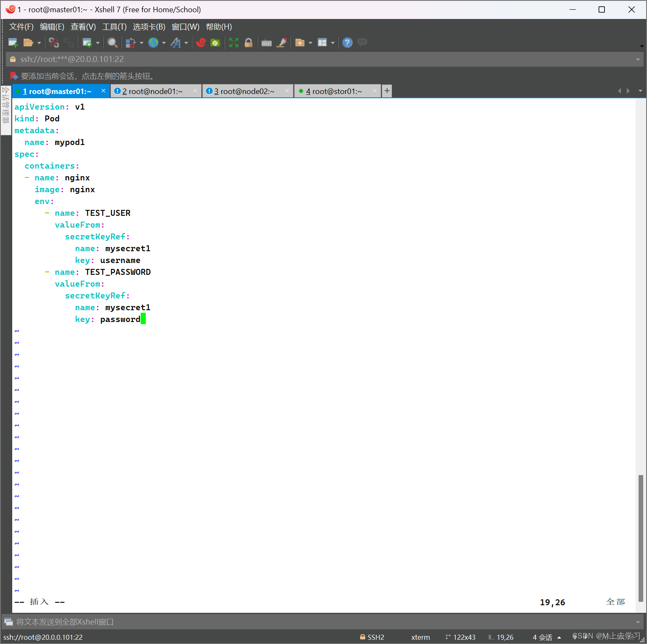Click the Layout panes icon

click(322, 43)
